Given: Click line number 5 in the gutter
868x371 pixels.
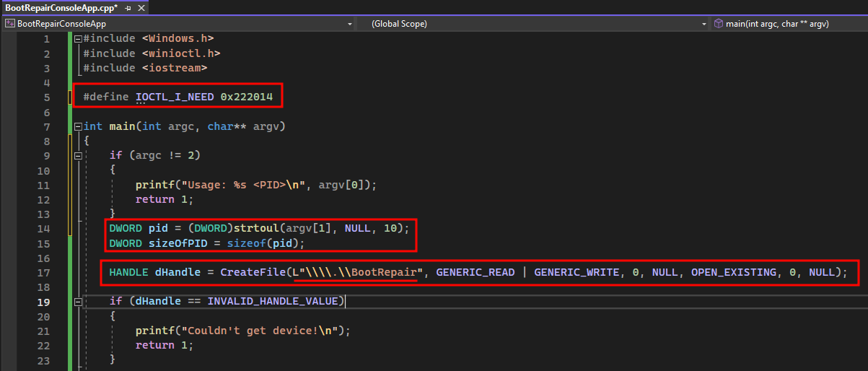Looking at the screenshot, I should coord(47,97).
